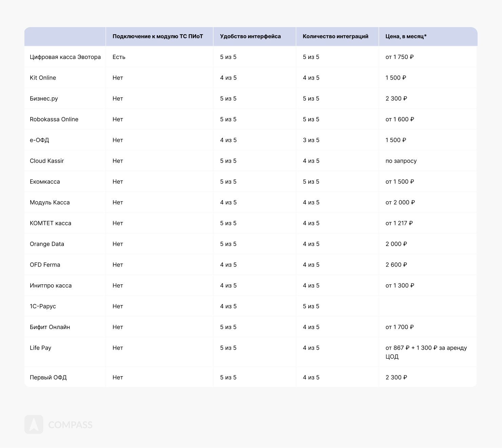Select the 'Екомкасса' row label
The height and width of the screenshot is (448, 502).
(45, 182)
